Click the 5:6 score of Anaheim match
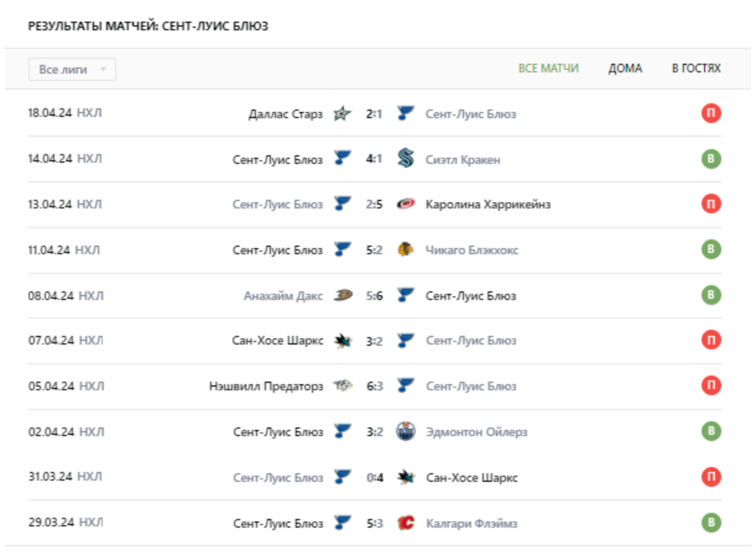The height and width of the screenshot is (553, 756). tap(374, 296)
